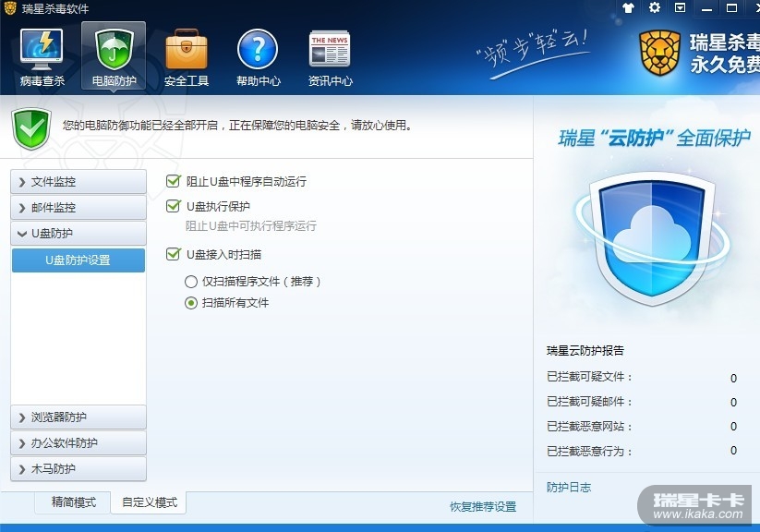The width and height of the screenshot is (760, 532).
Task: Expand the 邮件监控 section
Action: [x=78, y=208]
